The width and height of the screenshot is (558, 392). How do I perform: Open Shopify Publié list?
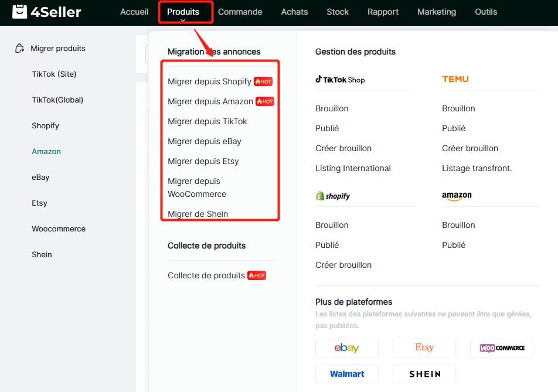click(327, 245)
